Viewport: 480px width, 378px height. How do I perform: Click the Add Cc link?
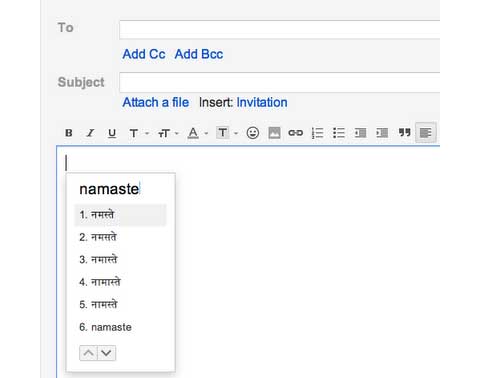pos(144,54)
